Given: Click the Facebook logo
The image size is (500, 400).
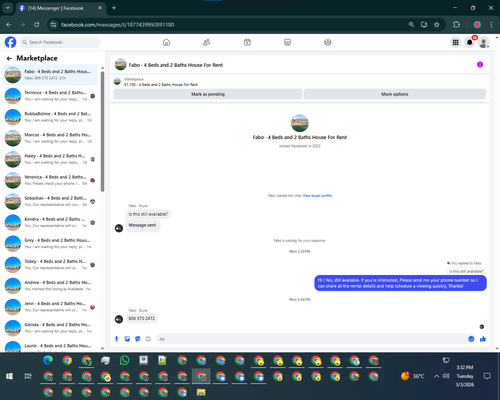Looking at the screenshot, I should pyautogui.click(x=10, y=42).
